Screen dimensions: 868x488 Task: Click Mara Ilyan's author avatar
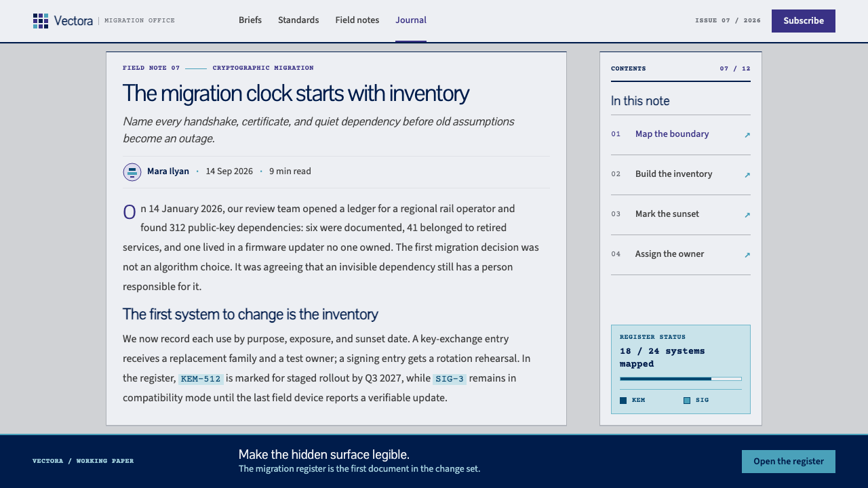132,172
